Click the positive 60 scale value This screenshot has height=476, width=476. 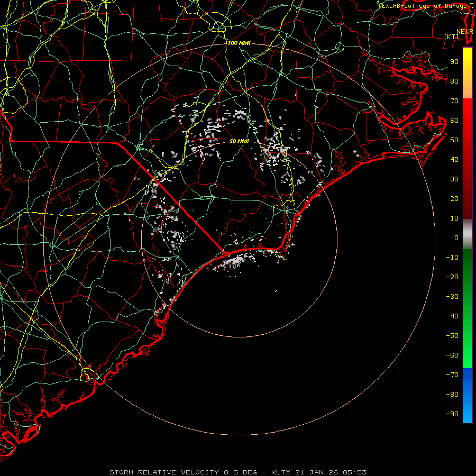coord(454,120)
